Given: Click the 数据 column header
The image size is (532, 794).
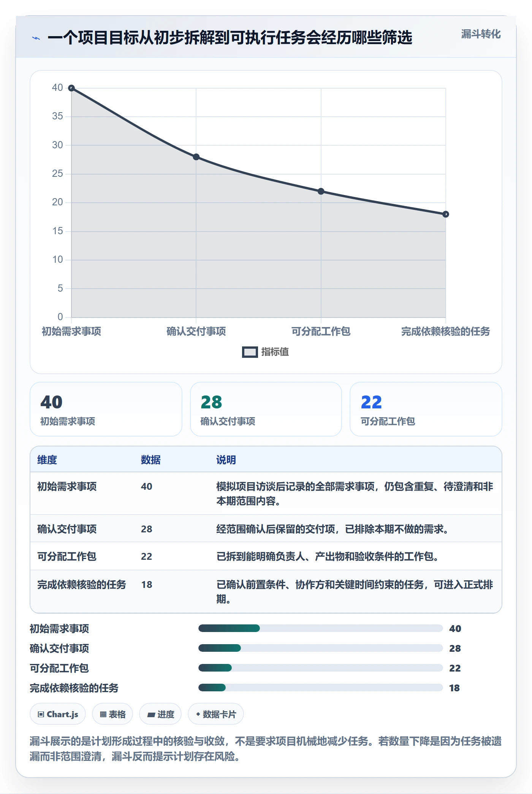Looking at the screenshot, I should tap(150, 460).
